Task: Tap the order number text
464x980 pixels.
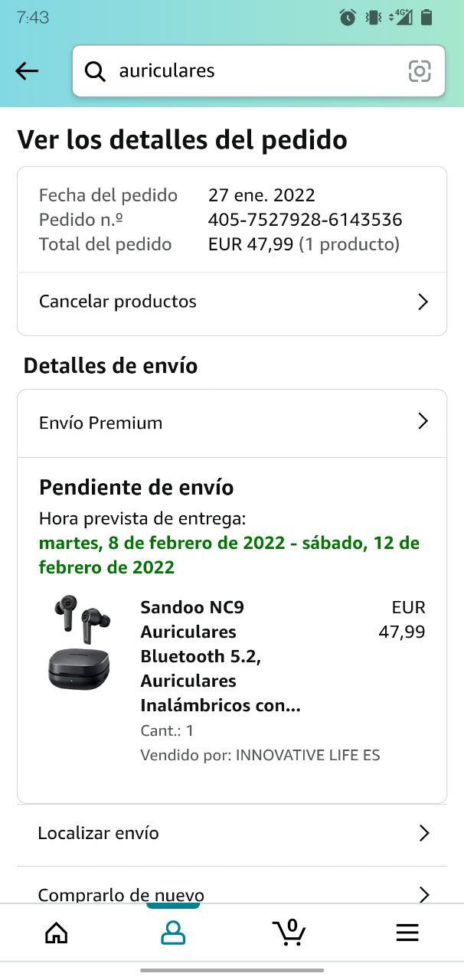Action: pos(305,220)
